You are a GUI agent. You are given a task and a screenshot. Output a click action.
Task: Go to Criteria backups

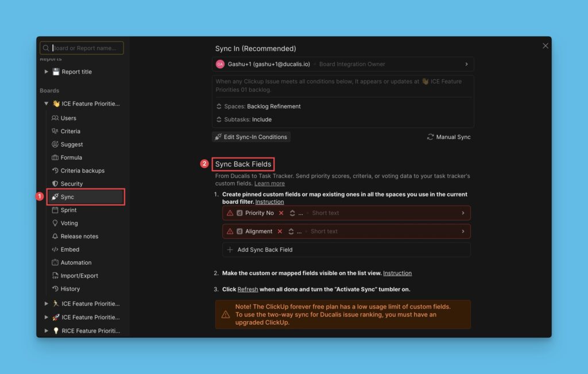click(82, 171)
